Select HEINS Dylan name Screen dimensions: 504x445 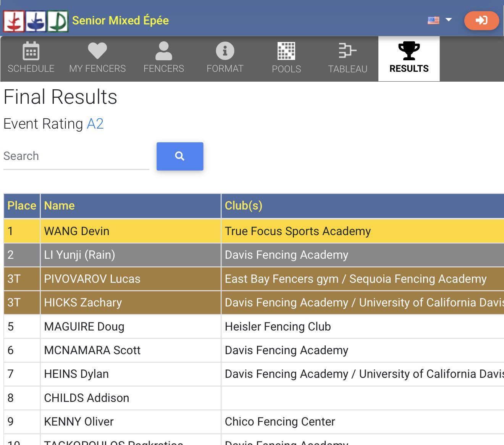(76, 374)
